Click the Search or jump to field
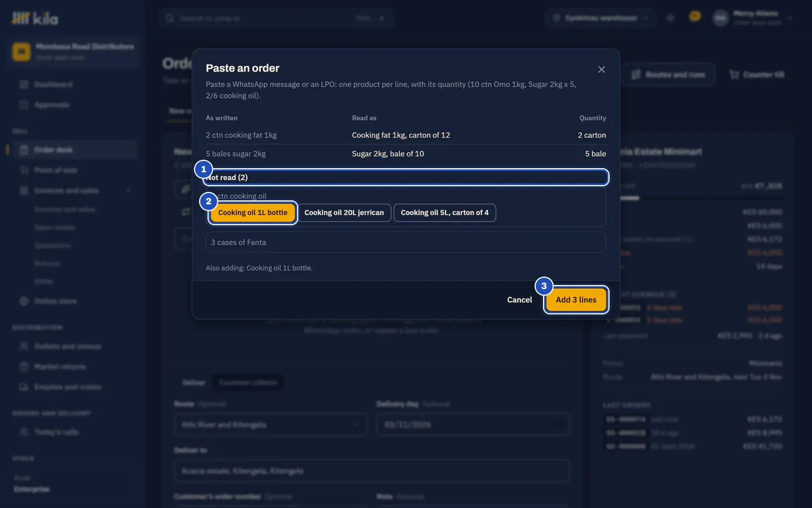 276,18
